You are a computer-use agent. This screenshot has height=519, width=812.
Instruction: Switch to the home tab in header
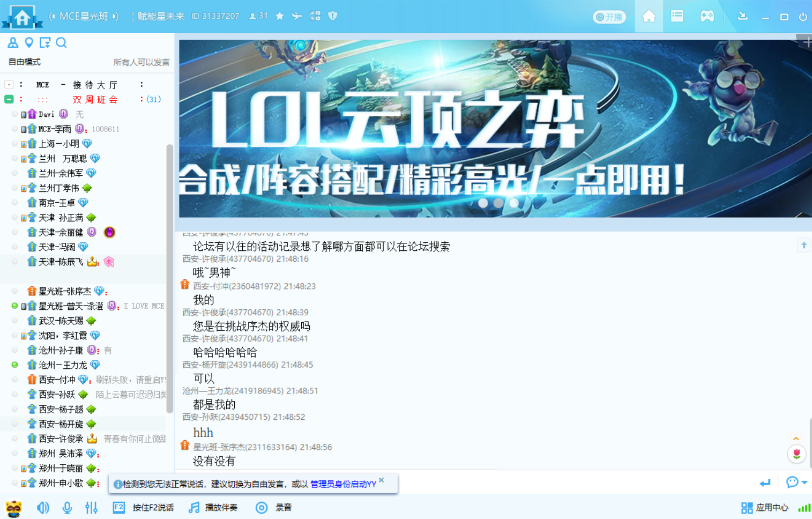tap(649, 16)
